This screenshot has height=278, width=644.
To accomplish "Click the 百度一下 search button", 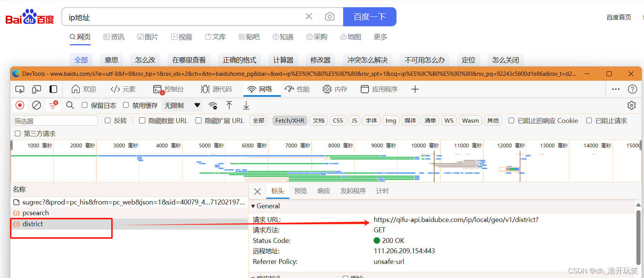I will 369,17.
